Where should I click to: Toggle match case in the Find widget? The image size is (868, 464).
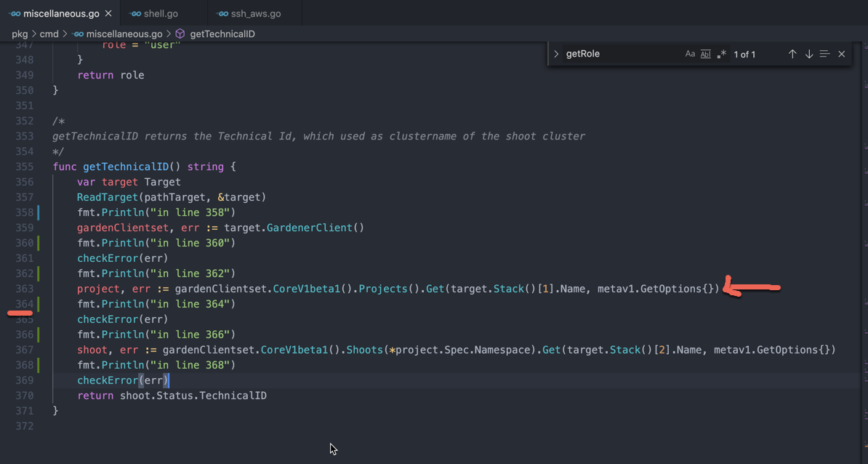tap(690, 53)
